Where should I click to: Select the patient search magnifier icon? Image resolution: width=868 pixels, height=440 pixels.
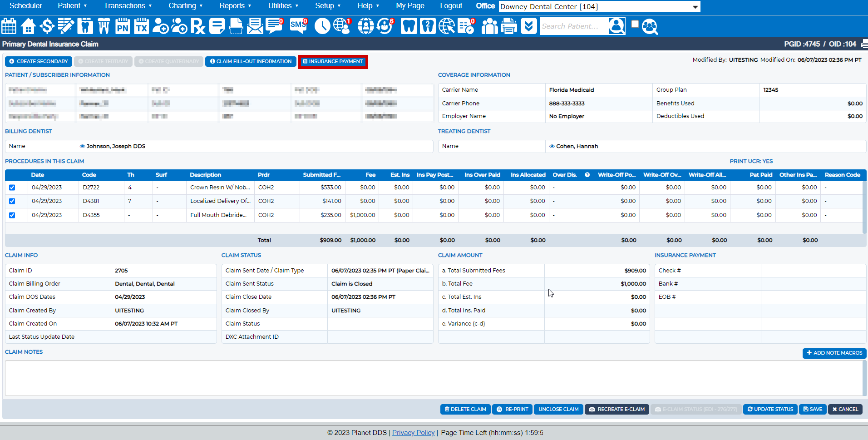pyautogui.click(x=616, y=26)
